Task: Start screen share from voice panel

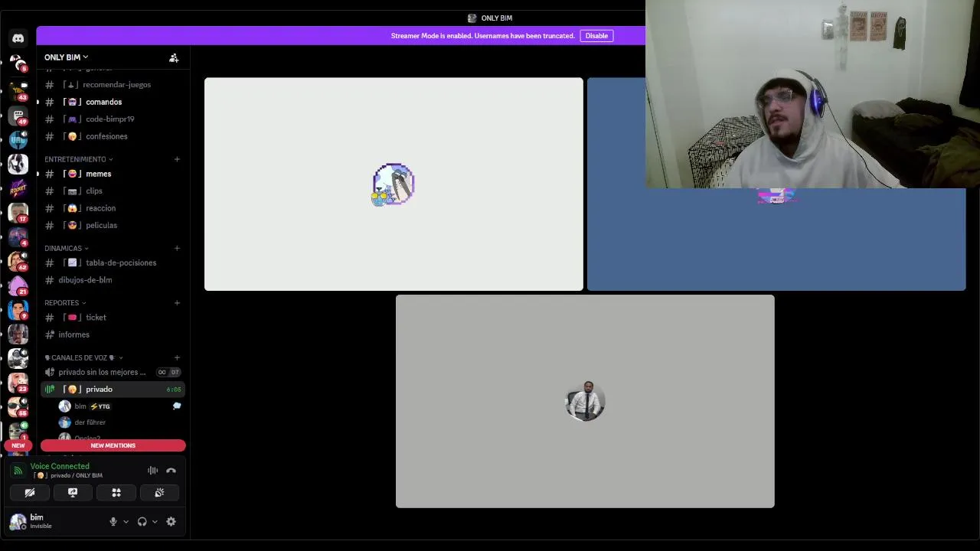Action: pos(73,493)
